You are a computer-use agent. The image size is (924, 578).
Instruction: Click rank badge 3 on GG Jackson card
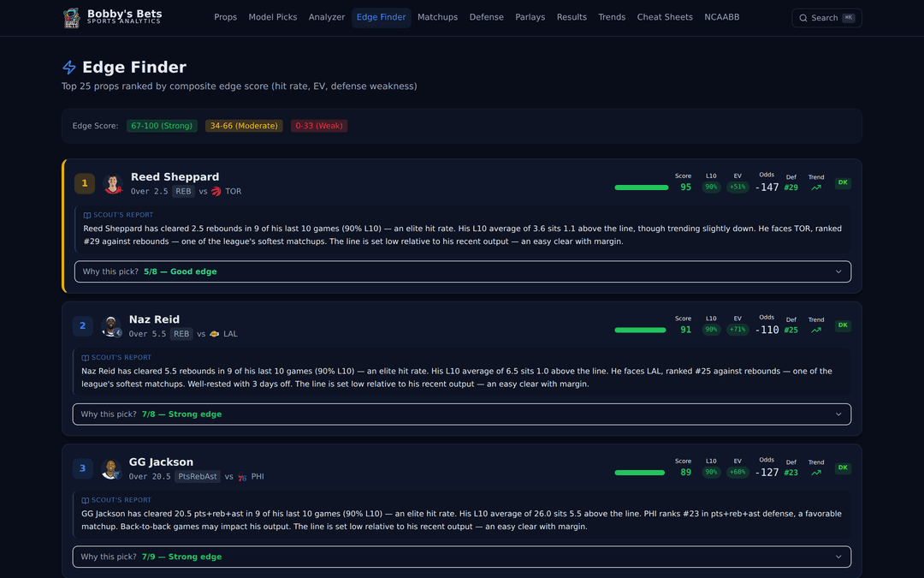(82, 468)
